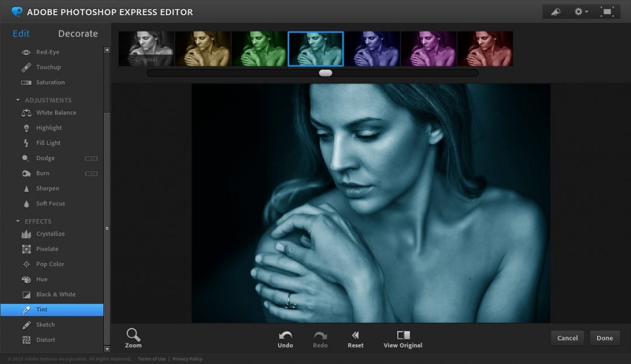The width and height of the screenshot is (631, 364).
Task: Select the Sketch pencil icon
Action: point(26,325)
